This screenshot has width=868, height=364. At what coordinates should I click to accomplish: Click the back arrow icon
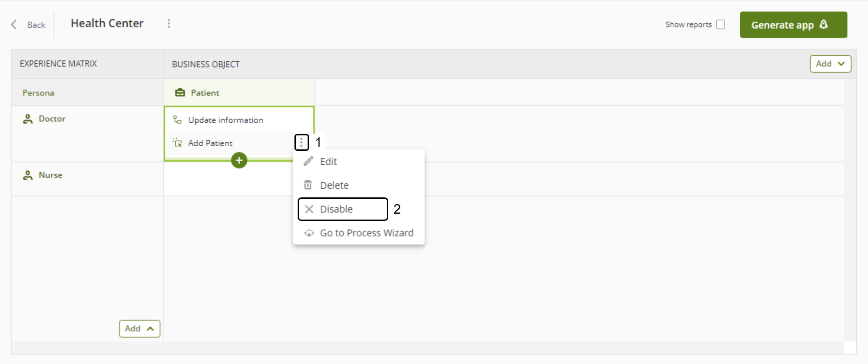click(x=14, y=24)
